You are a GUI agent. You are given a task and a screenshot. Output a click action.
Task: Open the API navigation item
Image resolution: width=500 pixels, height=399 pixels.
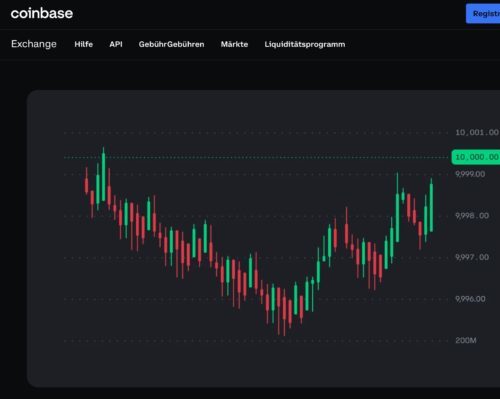coord(116,44)
